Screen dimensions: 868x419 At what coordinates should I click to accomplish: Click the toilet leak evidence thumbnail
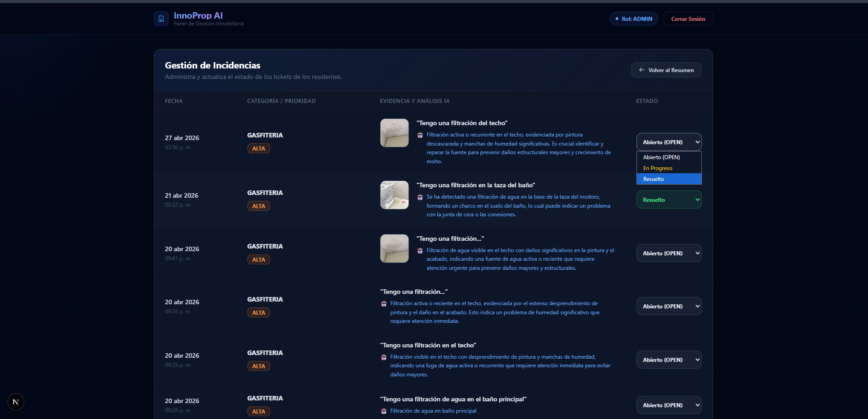click(394, 195)
